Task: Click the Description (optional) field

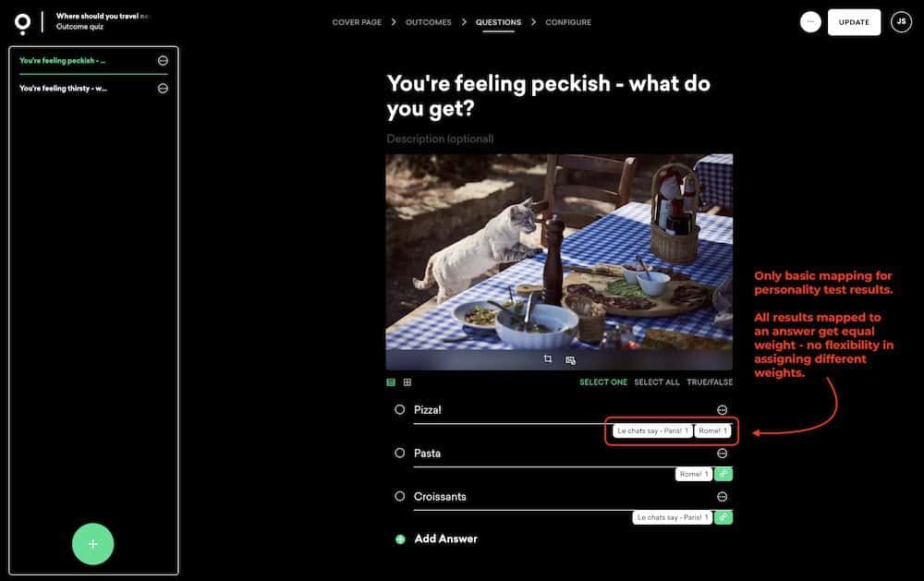Action: [441, 139]
